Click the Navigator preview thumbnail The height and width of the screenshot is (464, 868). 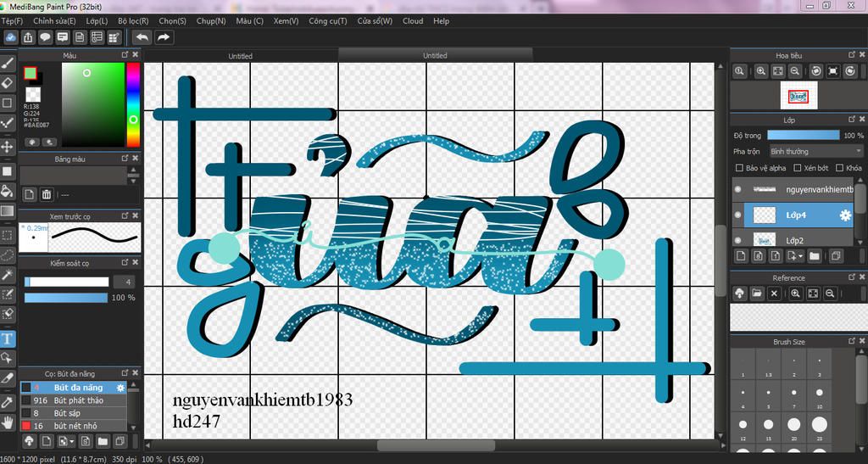[798, 96]
